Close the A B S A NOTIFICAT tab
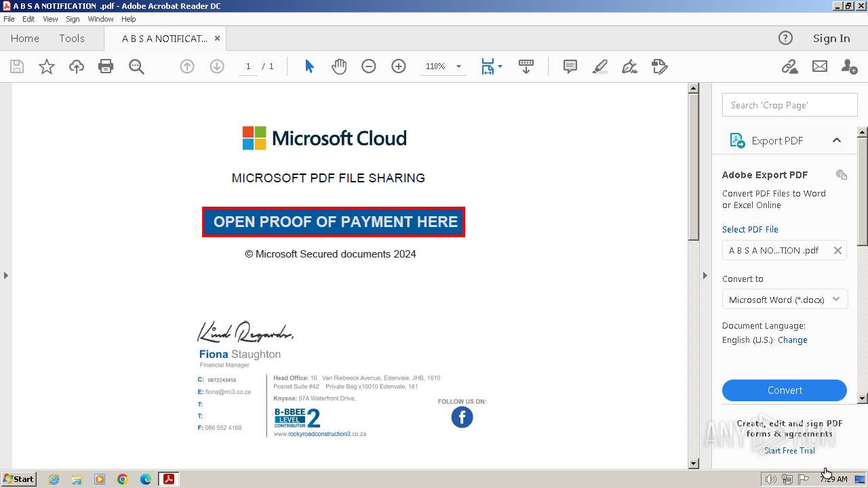The height and width of the screenshot is (488, 868). [217, 39]
